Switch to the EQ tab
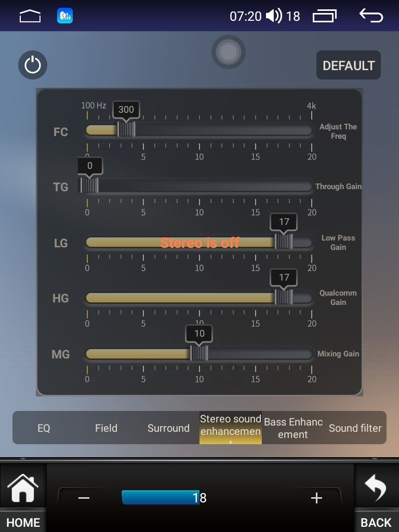Viewport: 399px width, 532px height. (x=44, y=428)
